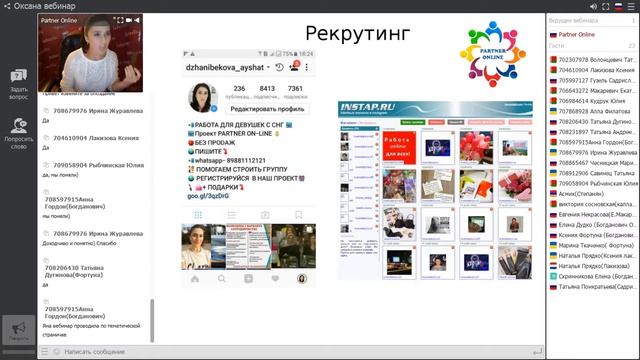
Task: Click the share icon beside the webinar title
Action: 7,6
